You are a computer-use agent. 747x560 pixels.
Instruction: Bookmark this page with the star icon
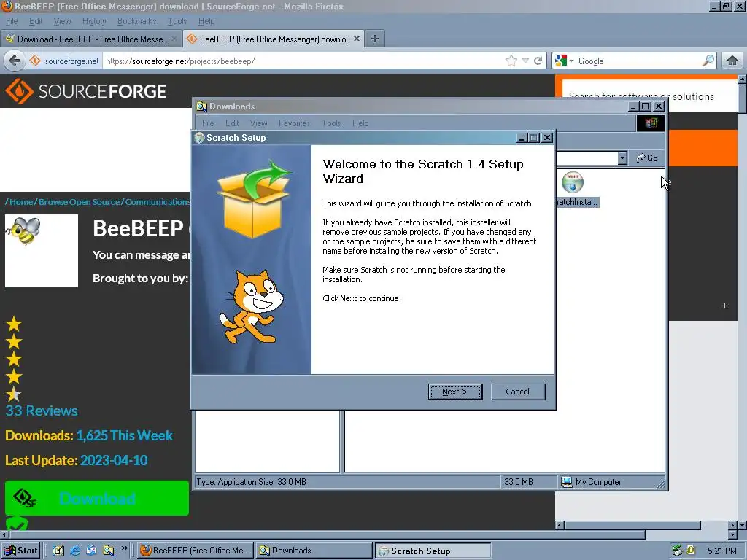[x=511, y=61]
